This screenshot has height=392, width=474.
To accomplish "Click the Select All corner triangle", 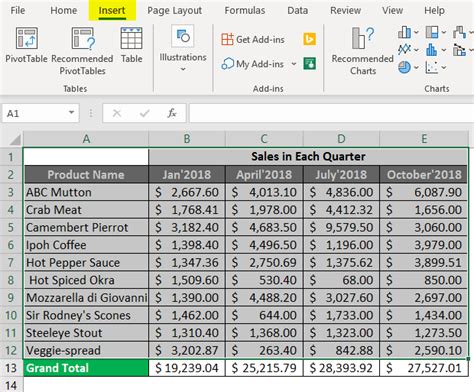I will click(15, 139).
